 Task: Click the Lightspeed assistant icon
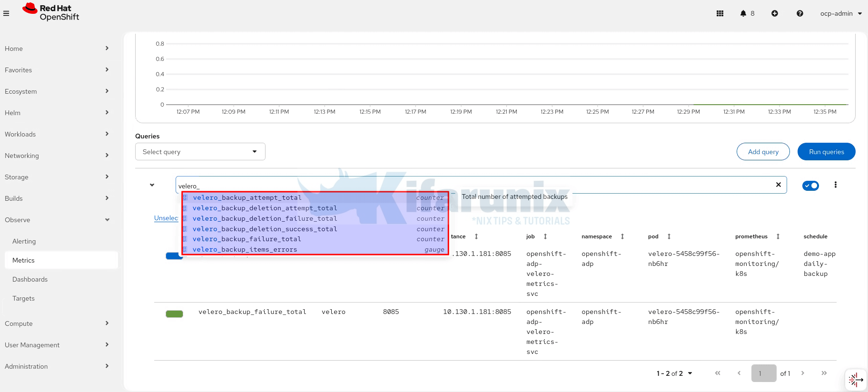pos(856,380)
